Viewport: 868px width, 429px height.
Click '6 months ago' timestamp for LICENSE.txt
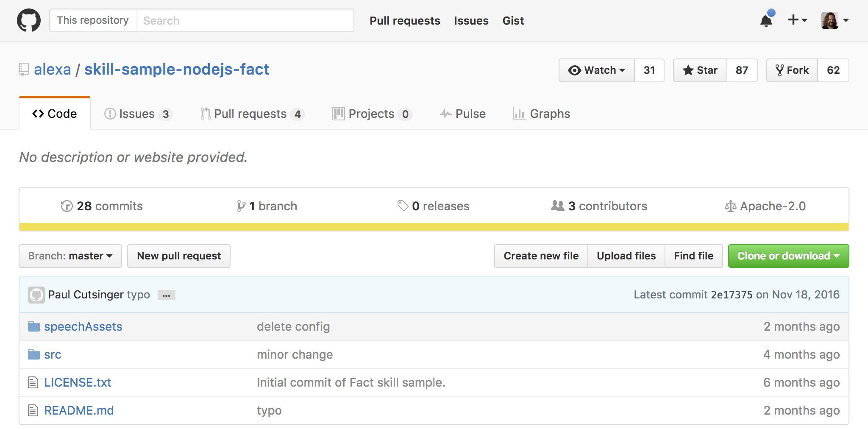pyautogui.click(x=801, y=382)
